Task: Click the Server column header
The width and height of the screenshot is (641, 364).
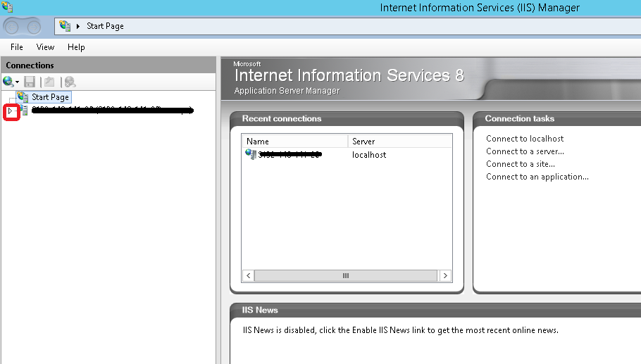Action: coord(400,142)
